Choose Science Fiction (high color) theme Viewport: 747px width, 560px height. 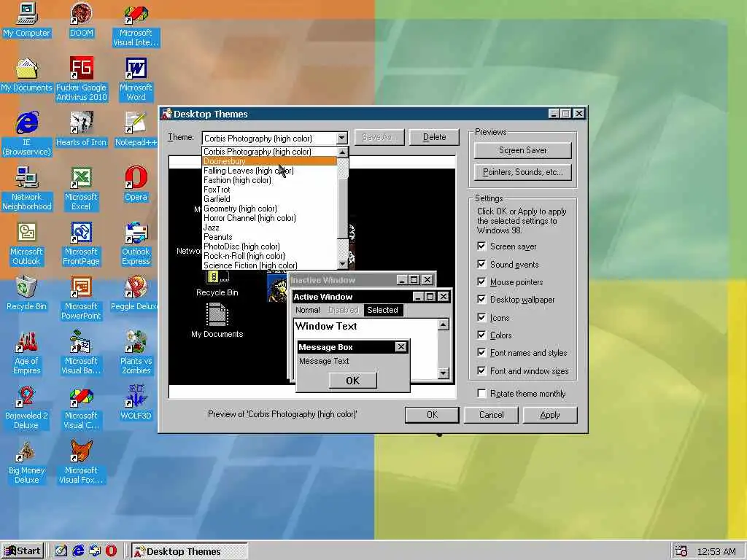pos(270,265)
